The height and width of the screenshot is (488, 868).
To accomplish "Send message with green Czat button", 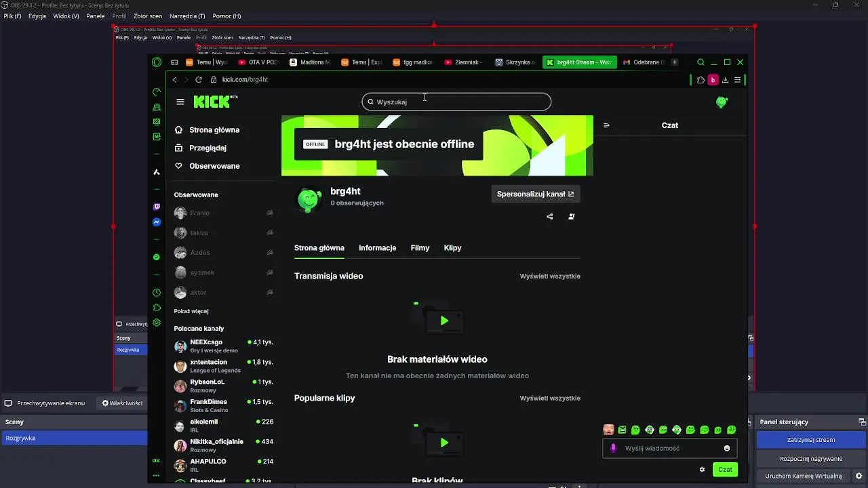I will (x=725, y=469).
